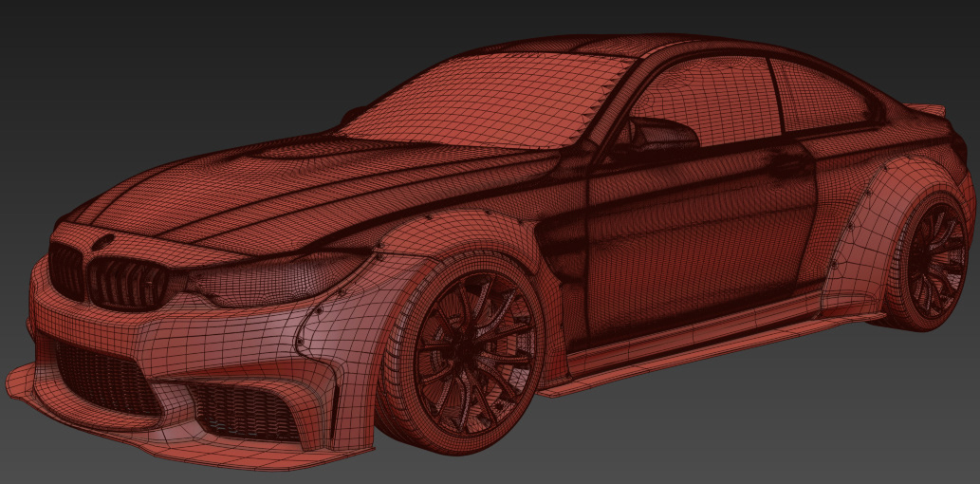Image resolution: width=980 pixels, height=484 pixels.
Task: Pick the round hood emblem on the car
Action: [x=103, y=241]
